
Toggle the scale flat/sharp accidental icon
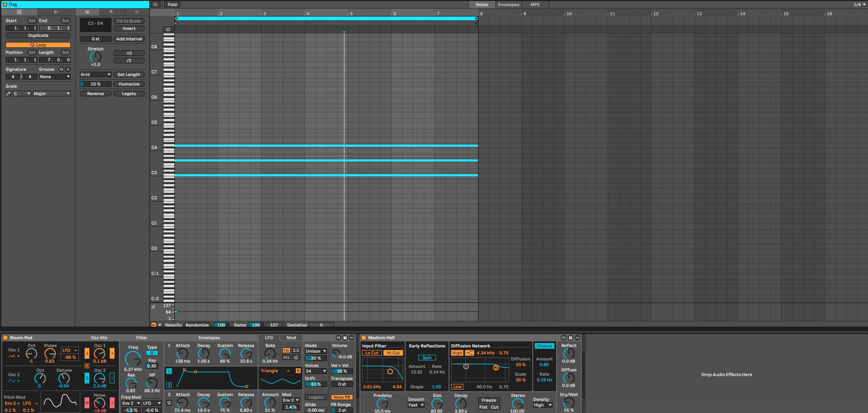(8, 94)
